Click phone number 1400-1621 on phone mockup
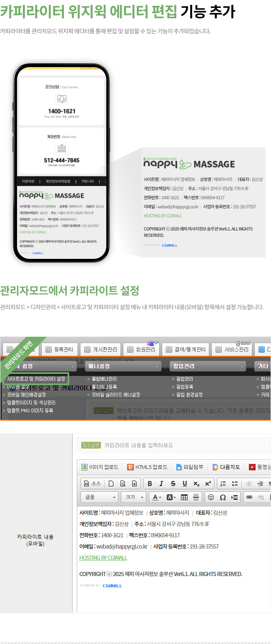 tap(62, 111)
